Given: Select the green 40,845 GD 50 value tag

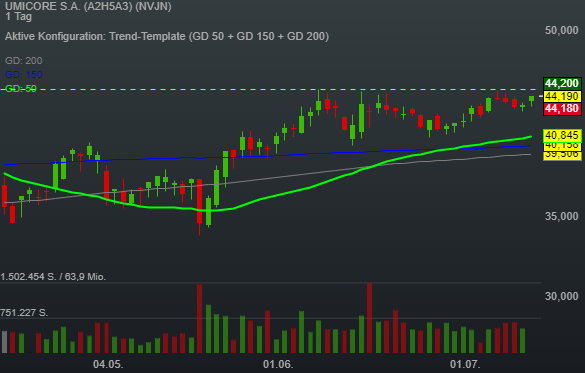Looking at the screenshot, I should click(562, 135).
